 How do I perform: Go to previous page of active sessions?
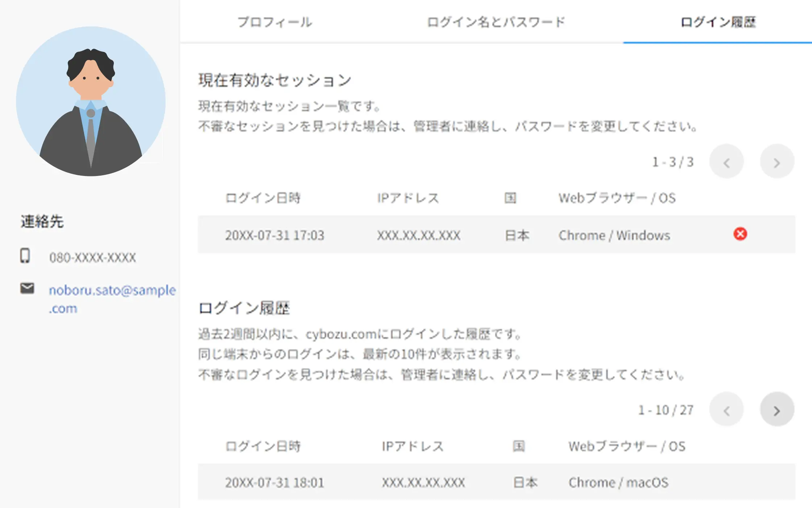tap(726, 162)
